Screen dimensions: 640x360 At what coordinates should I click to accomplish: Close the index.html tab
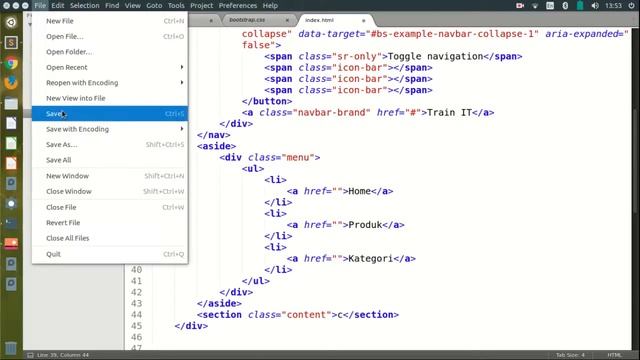point(363,20)
